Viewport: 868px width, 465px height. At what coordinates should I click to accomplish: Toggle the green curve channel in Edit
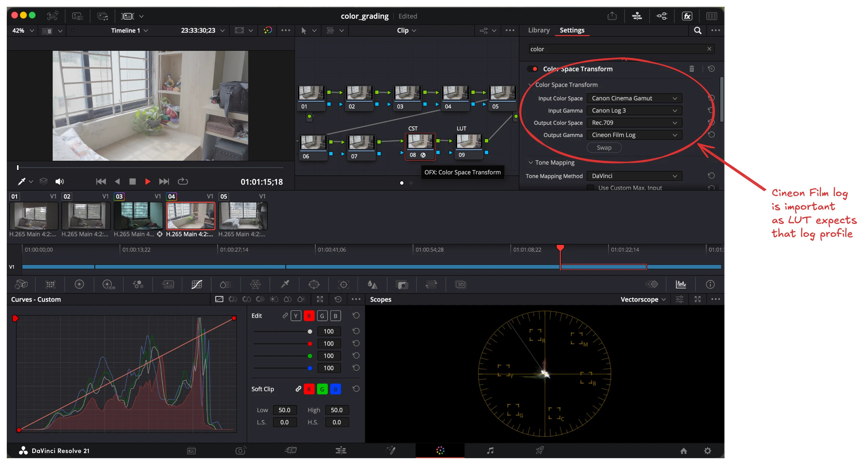322,316
